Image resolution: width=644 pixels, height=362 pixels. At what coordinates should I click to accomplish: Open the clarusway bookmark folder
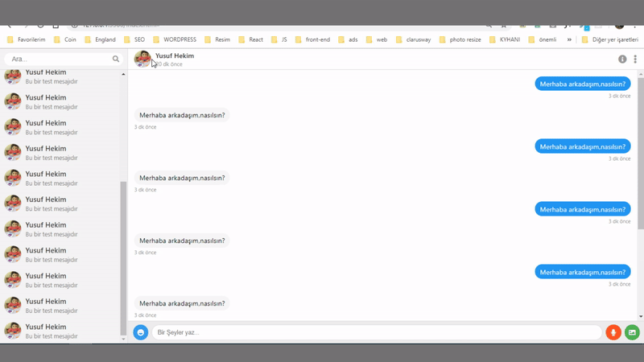point(413,39)
